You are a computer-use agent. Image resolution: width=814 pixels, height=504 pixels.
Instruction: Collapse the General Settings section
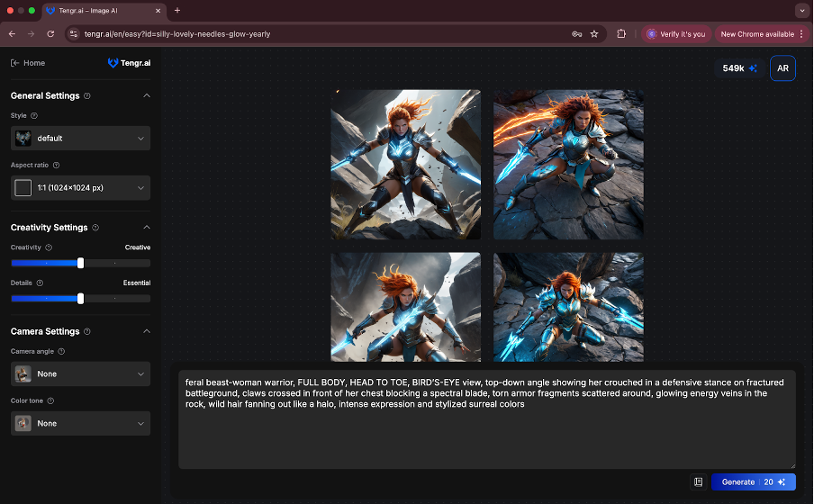point(147,95)
